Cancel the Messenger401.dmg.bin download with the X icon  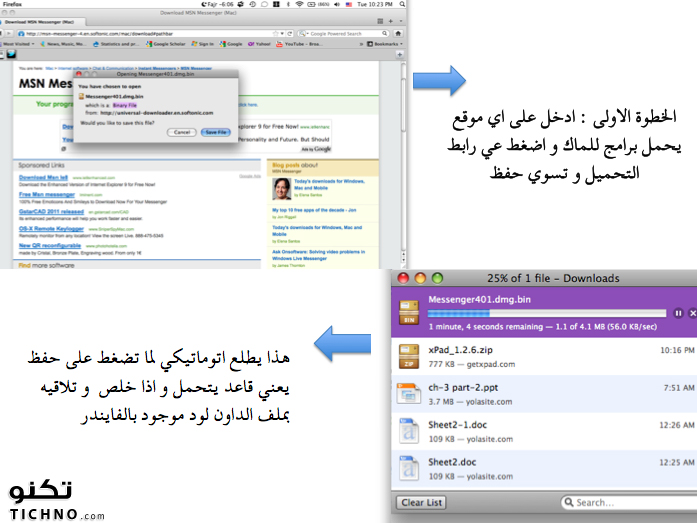coord(693,313)
